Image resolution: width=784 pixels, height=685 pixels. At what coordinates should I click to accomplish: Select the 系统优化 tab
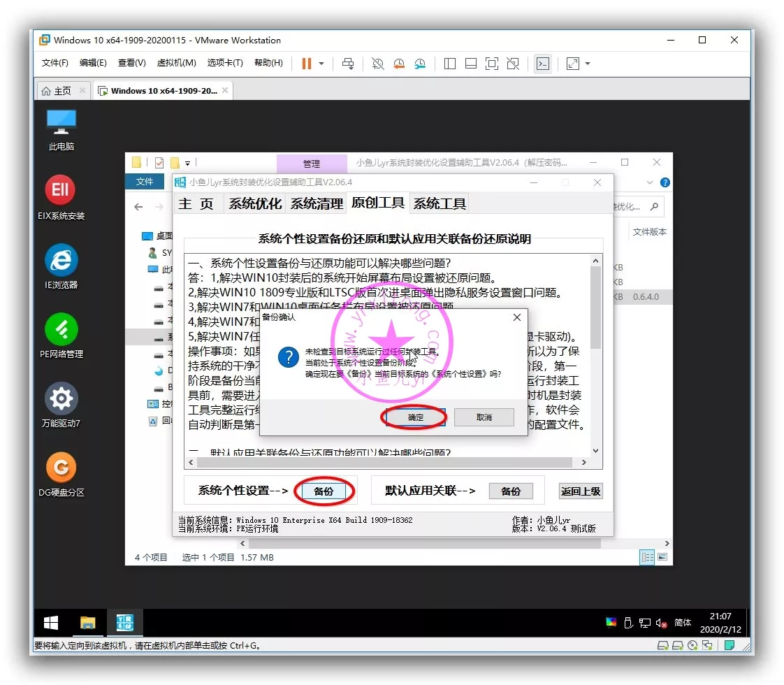pyautogui.click(x=255, y=203)
